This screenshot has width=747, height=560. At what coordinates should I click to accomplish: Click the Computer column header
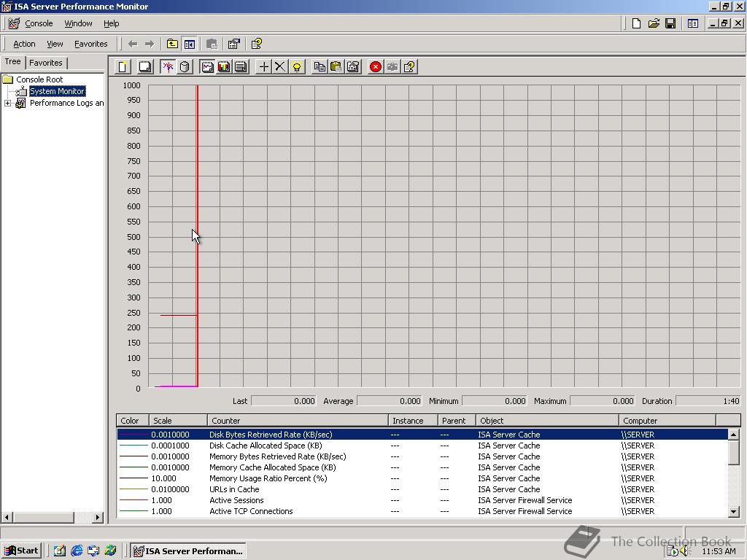point(667,421)
